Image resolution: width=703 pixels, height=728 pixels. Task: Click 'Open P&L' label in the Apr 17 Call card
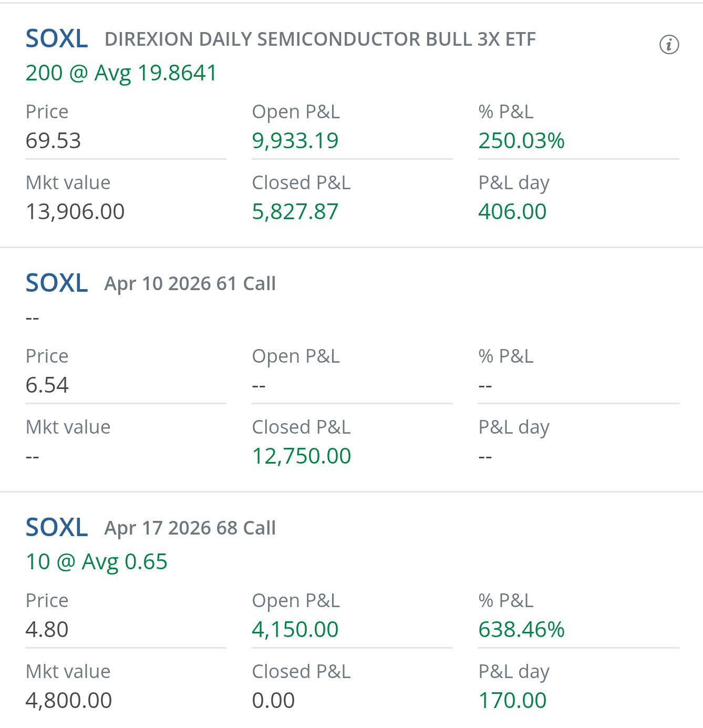296,601
